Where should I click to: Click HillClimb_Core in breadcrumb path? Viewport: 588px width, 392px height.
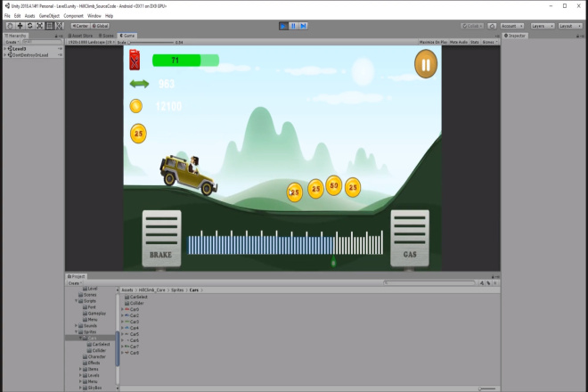(151, 290)
